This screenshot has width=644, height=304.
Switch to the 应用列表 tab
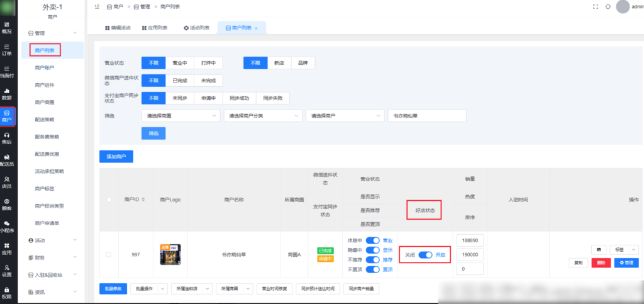[155, 28]
